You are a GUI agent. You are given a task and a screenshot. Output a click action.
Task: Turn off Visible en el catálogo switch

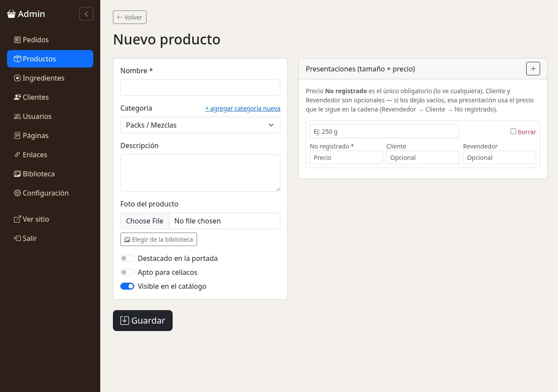tap(127, 286)
